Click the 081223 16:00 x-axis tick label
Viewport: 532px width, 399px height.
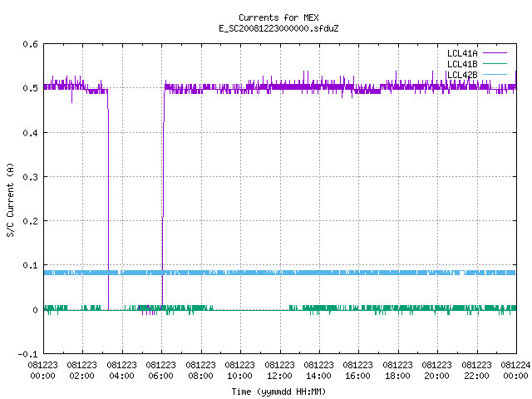point(358,370)
